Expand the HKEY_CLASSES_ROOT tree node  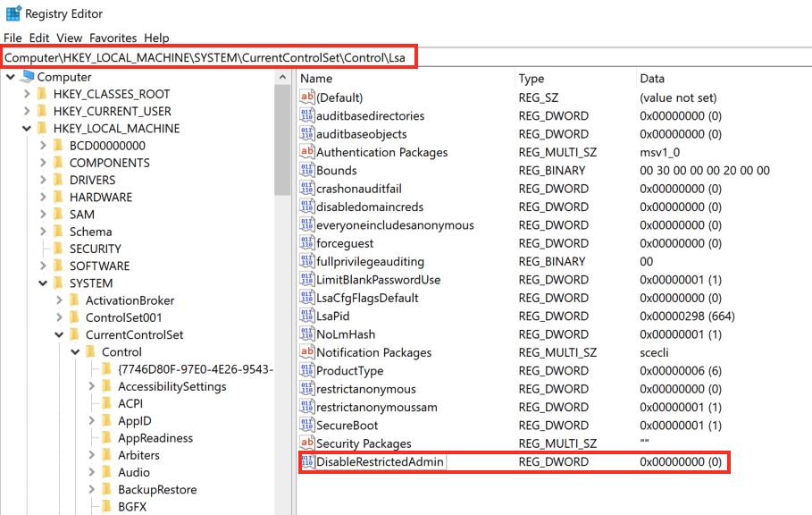[x=26, y=94]
